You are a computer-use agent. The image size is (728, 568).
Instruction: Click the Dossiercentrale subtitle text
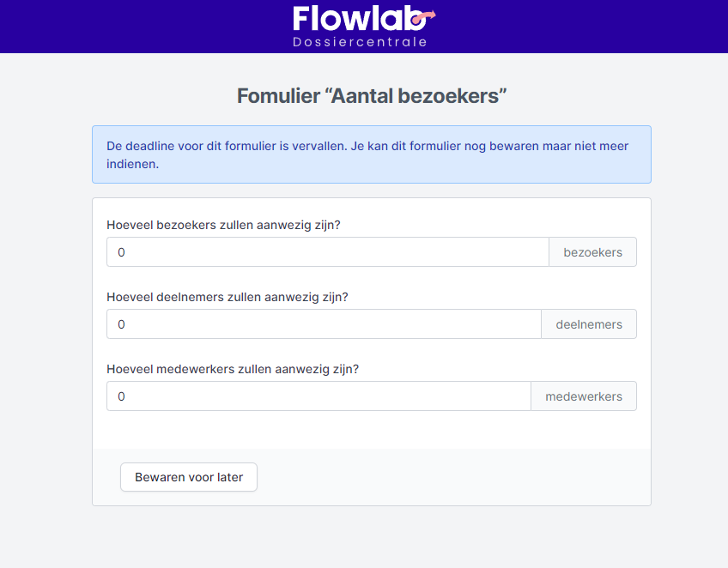click(360, 42)
